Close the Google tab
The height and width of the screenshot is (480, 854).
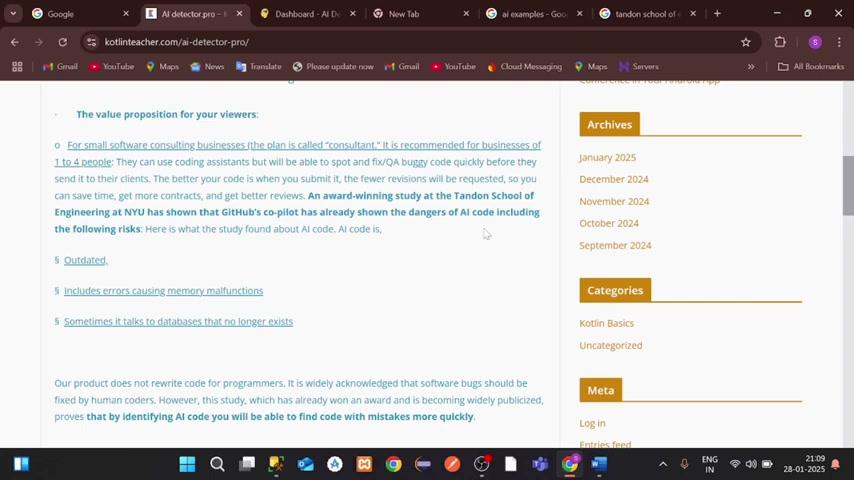[x=126, y=14]
